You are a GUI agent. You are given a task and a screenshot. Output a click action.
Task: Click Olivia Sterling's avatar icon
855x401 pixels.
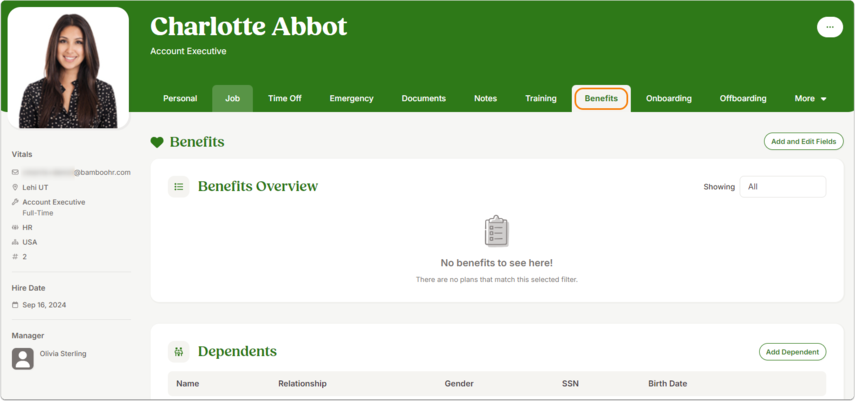click(23, 358)
